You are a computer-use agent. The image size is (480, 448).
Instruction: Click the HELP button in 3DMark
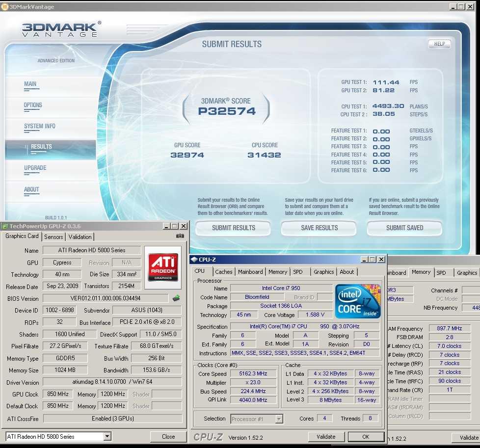point(439,44)
